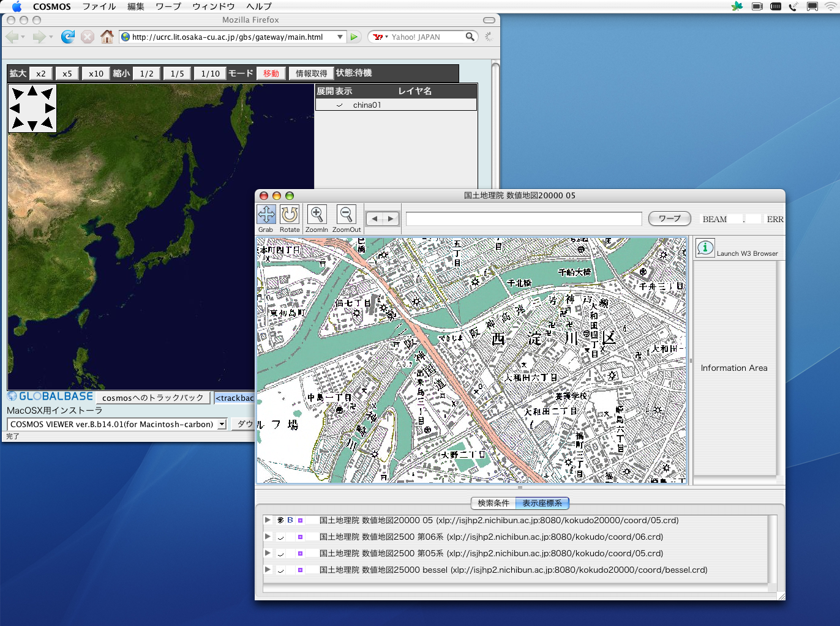Expand the 数値地図20000 05 row triangle
This screenshot has width=840, height=626.
(x=268, y=520)
